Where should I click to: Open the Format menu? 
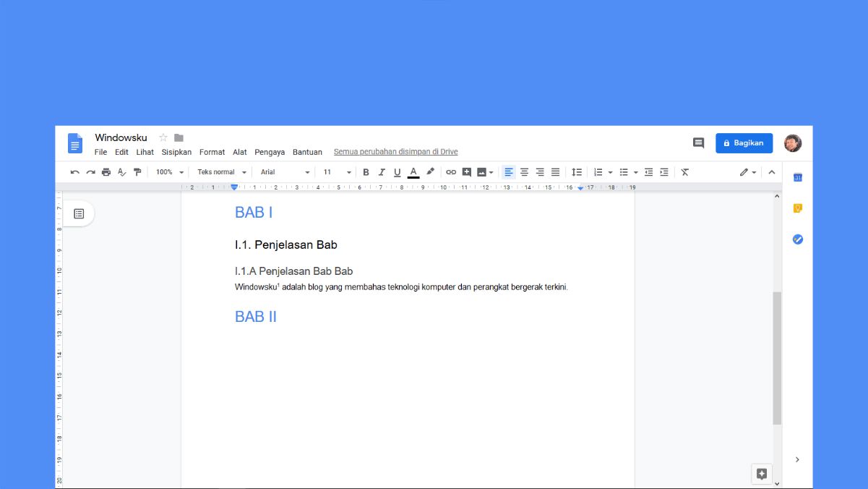[212, 152]
